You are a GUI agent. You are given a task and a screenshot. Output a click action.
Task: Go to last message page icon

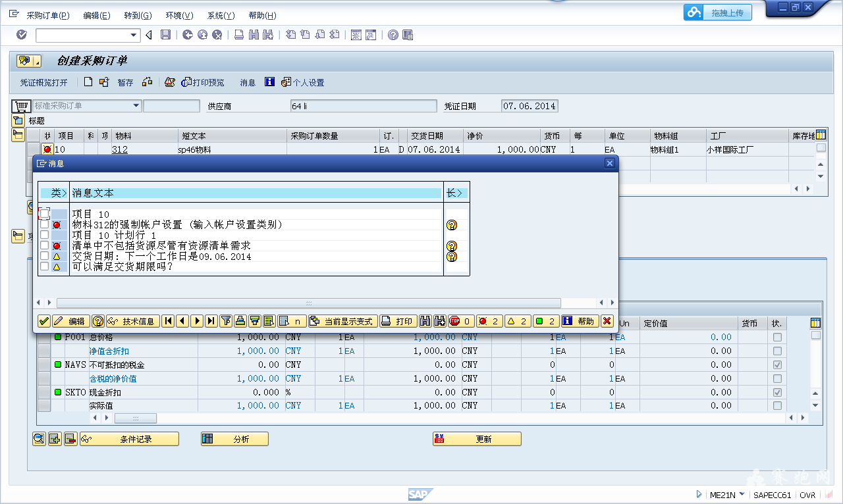click(x=211, y=321)
